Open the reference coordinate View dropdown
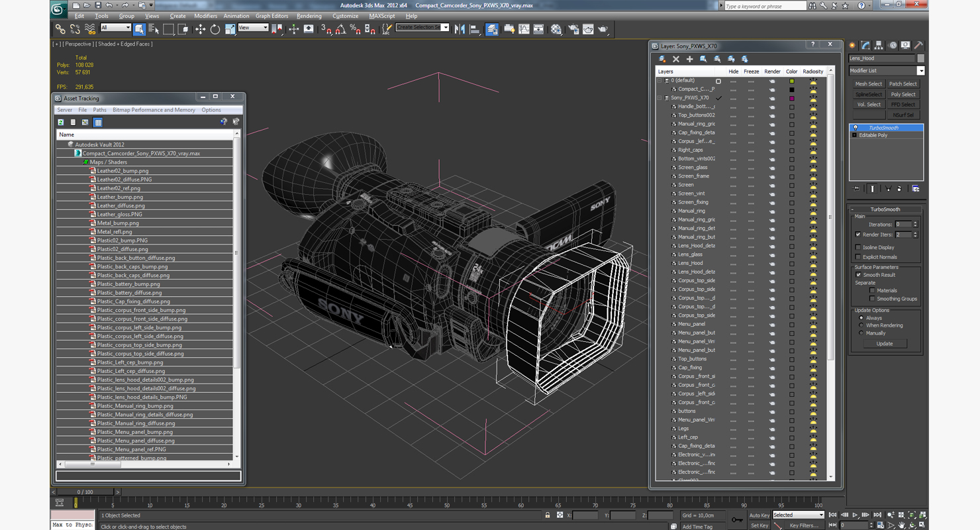Image resolution: width=980 pixels, height=530 pixels. (253, 28)
